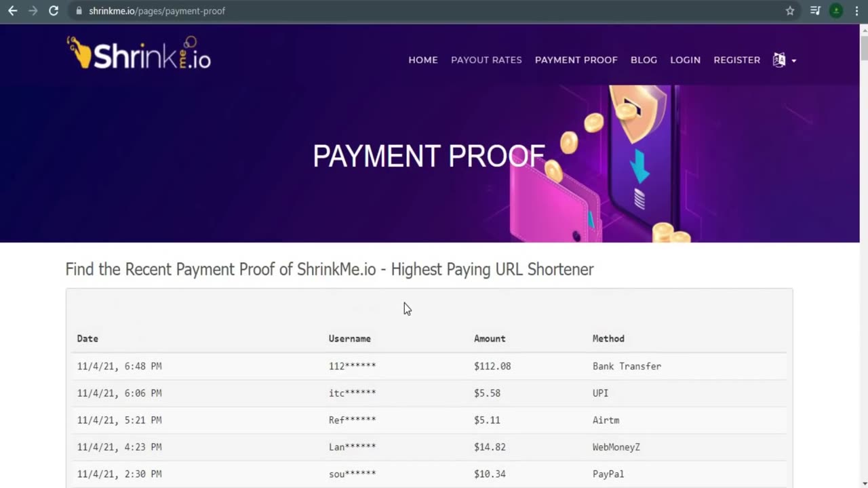Click username 112******
Viewport: 868px width, 488px height.
[352, 366]
